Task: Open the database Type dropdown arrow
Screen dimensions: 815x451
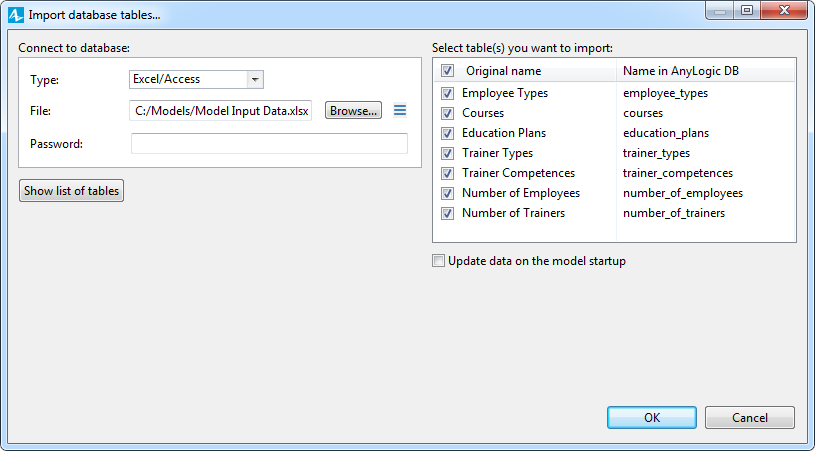Action: point(255,79)
